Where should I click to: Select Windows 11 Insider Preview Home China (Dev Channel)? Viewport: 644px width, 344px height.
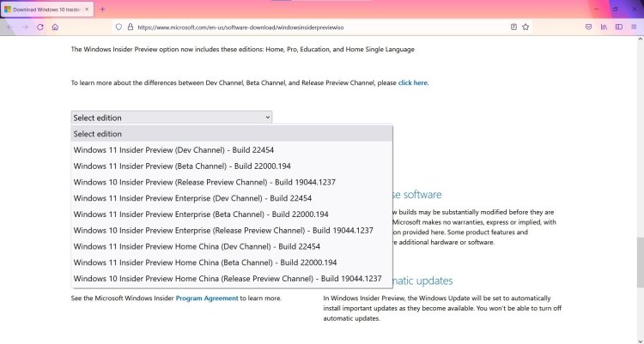coord(232,246)
